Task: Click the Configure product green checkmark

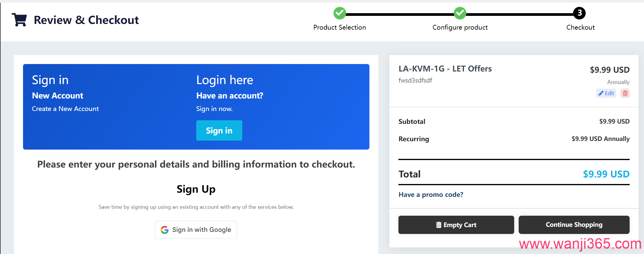Action: 460,13
